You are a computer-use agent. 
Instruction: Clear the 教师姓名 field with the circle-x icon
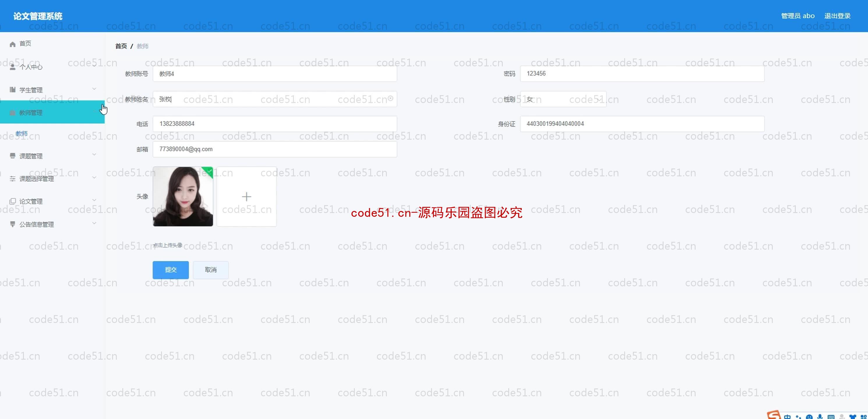390,99
